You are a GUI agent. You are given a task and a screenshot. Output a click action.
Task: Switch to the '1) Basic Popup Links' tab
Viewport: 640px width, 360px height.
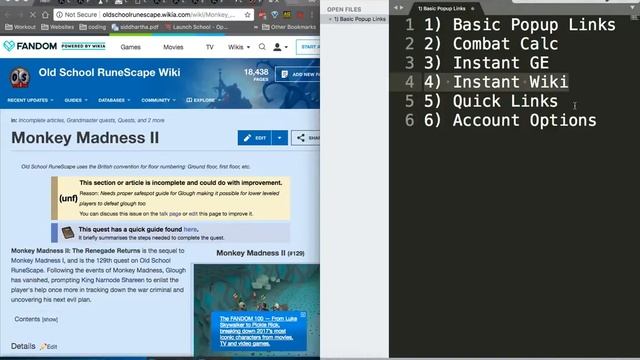point(442,9)
